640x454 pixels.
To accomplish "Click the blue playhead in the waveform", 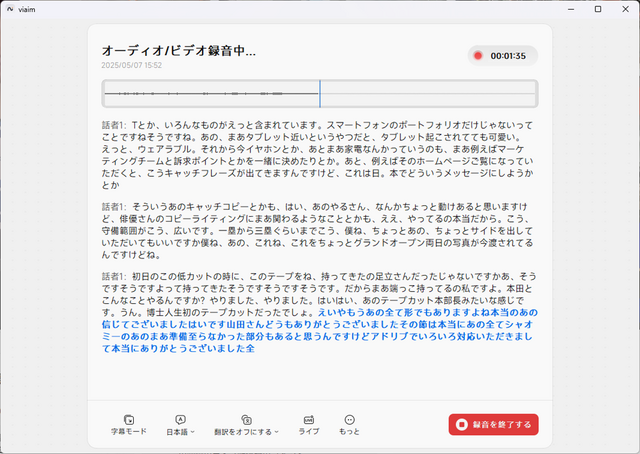I will pyautogui.click(x=320, y=93).
